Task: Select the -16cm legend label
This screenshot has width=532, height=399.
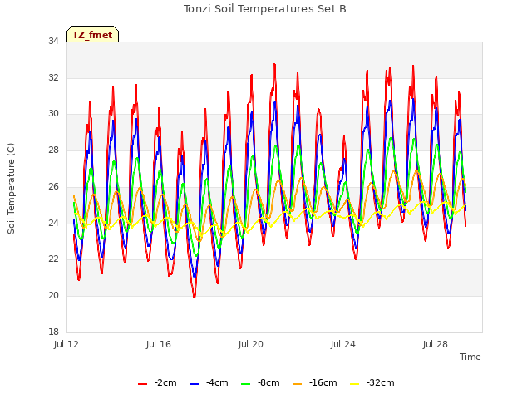Action: pyautogui.click(x=323, y=382)
